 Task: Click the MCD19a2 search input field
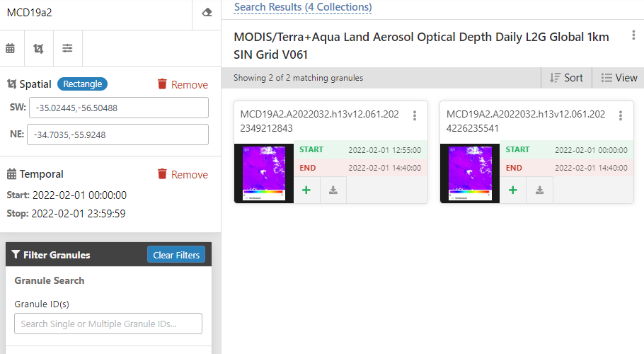pyautogui.click(x=96, y=13)
